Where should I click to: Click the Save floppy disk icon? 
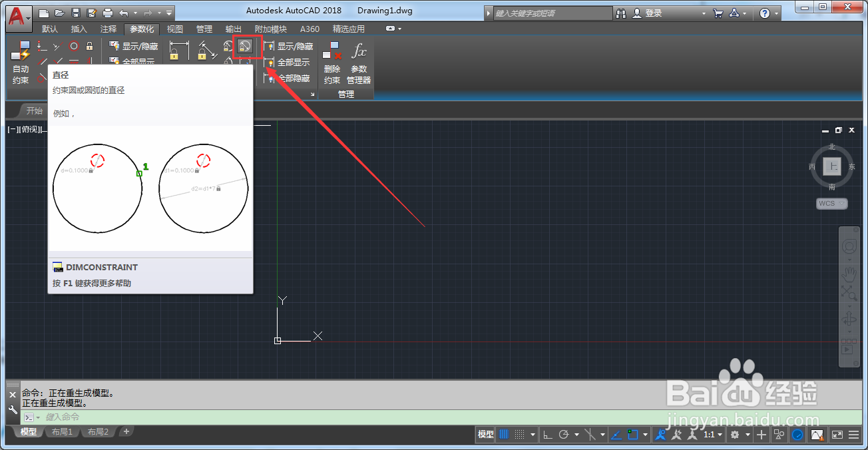76,13
